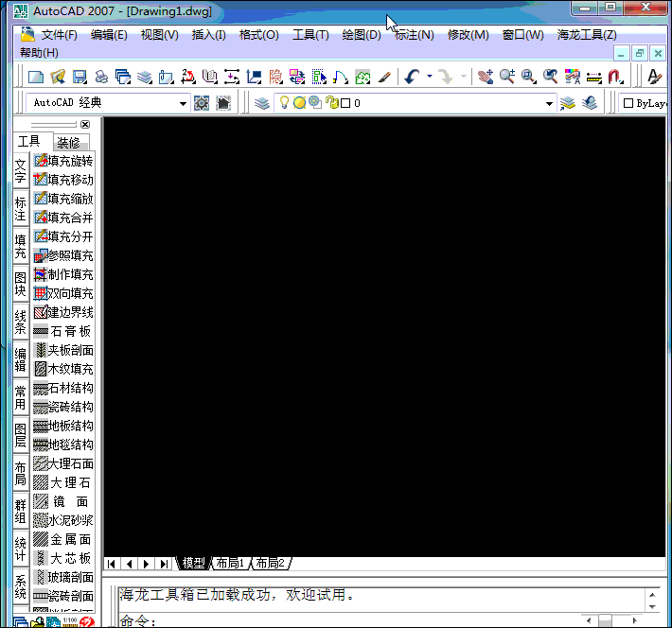The image size is (672, 628).
Task: Click the green cloud toolbar icon
Action: pos(363,78)
